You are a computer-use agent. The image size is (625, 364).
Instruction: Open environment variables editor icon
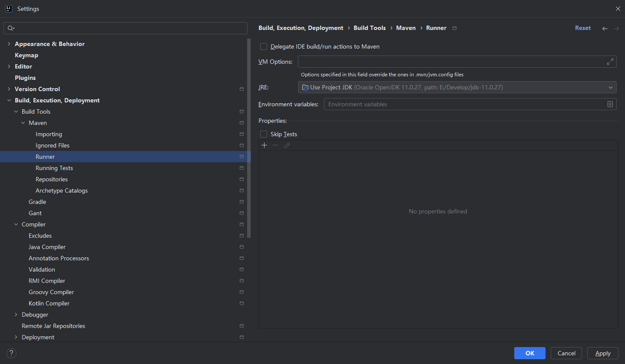(x=610, y=104)
